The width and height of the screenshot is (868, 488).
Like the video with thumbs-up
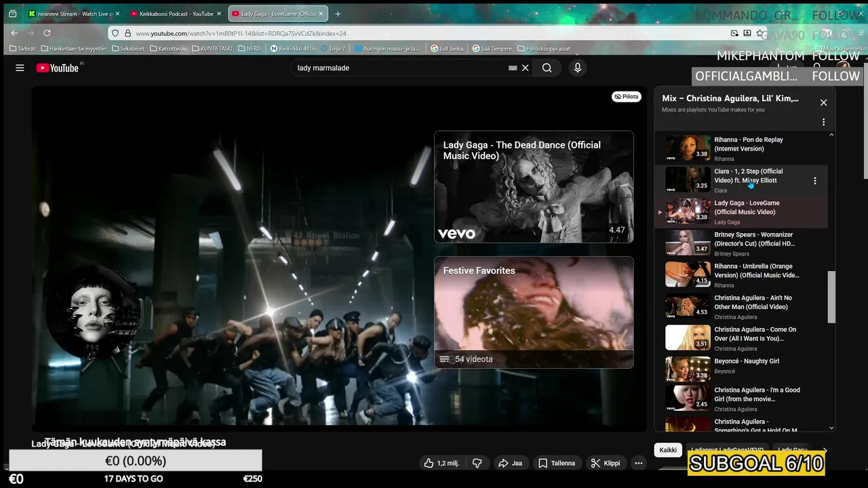[441, 464]
